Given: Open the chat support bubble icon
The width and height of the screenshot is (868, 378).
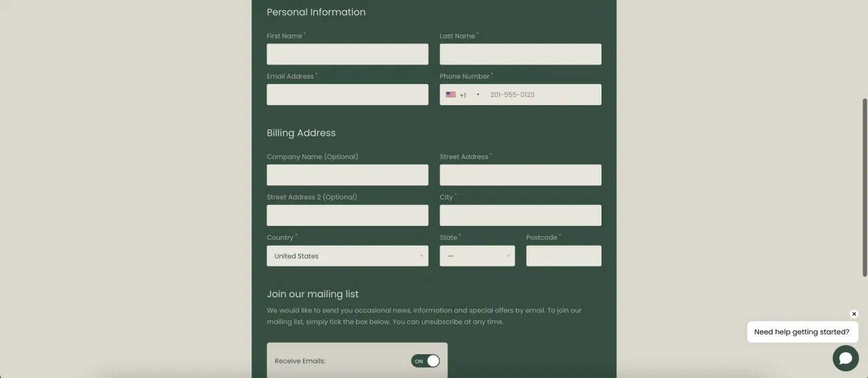Looking at the screenshot, I should 846,358.
